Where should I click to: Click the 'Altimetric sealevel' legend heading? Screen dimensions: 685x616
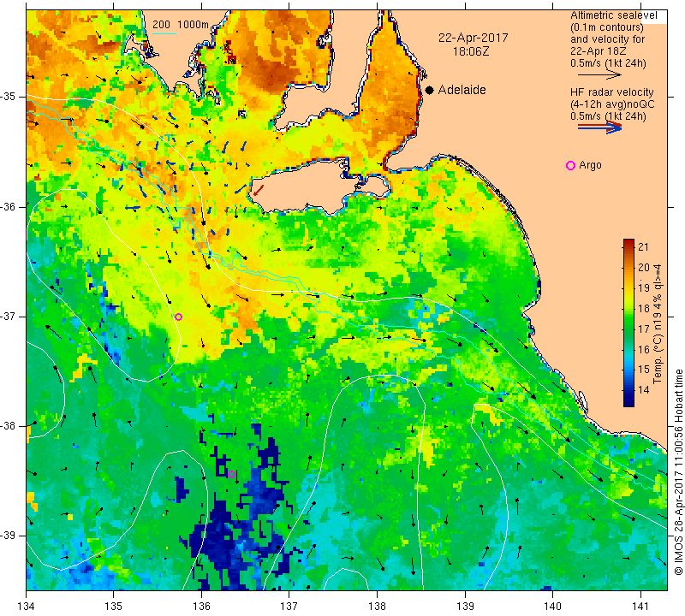[x=613, y=15]
